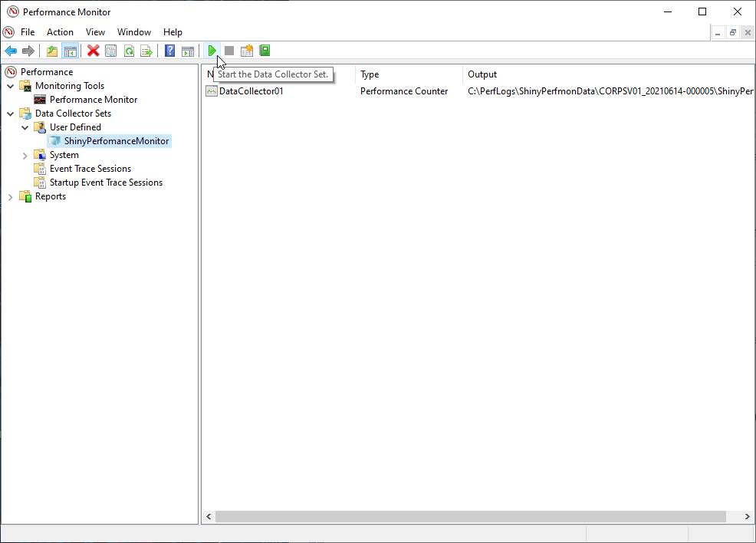
Task: Open the View menu
Action: (x=95, y=32)
